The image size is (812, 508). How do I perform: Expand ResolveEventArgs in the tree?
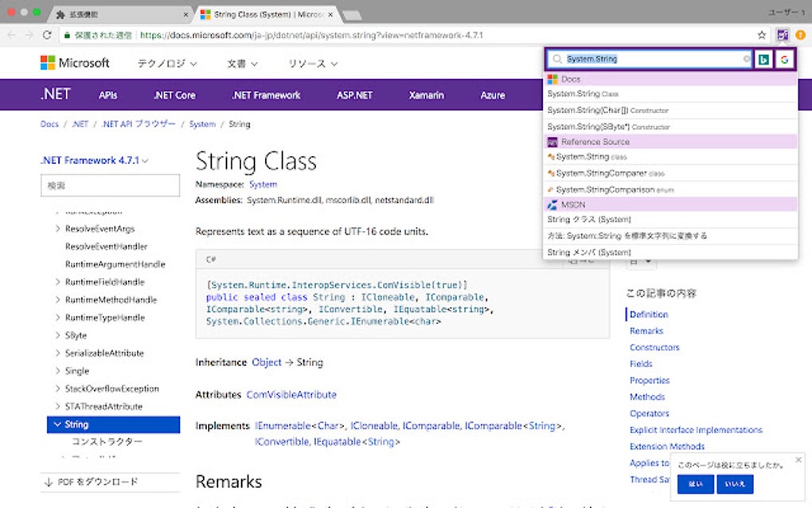57,229
